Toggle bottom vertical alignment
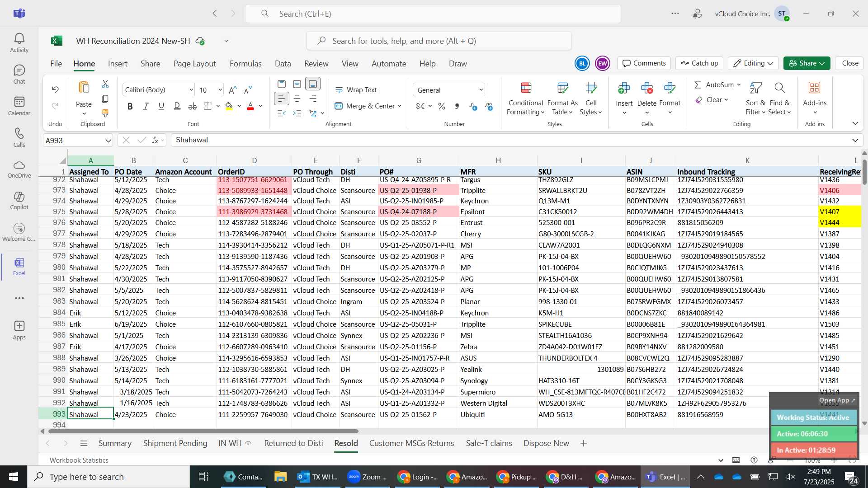Image resolution: width=868 pixels, height=488 pixels. tap(313, 84)
